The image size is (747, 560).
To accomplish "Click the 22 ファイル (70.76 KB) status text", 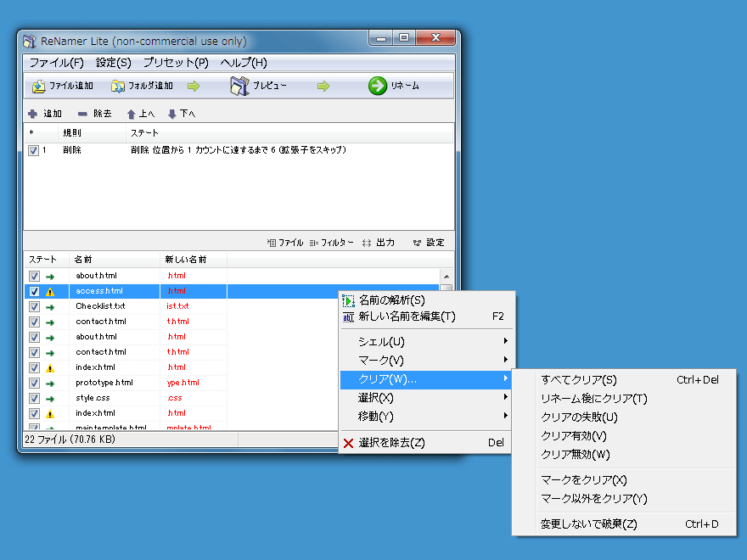I will tap(70, 440).
